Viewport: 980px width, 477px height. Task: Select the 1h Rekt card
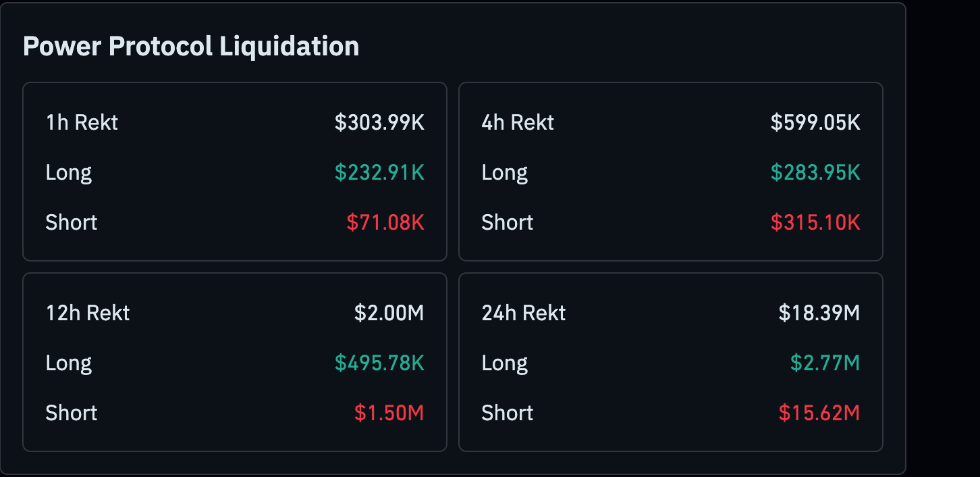pyautogui.click(x=234, y=172)
